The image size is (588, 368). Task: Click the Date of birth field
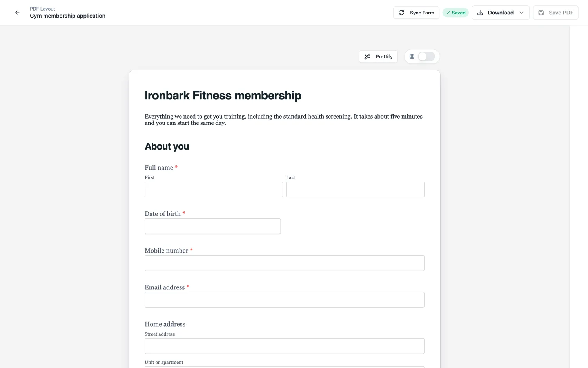click(213, 226)
